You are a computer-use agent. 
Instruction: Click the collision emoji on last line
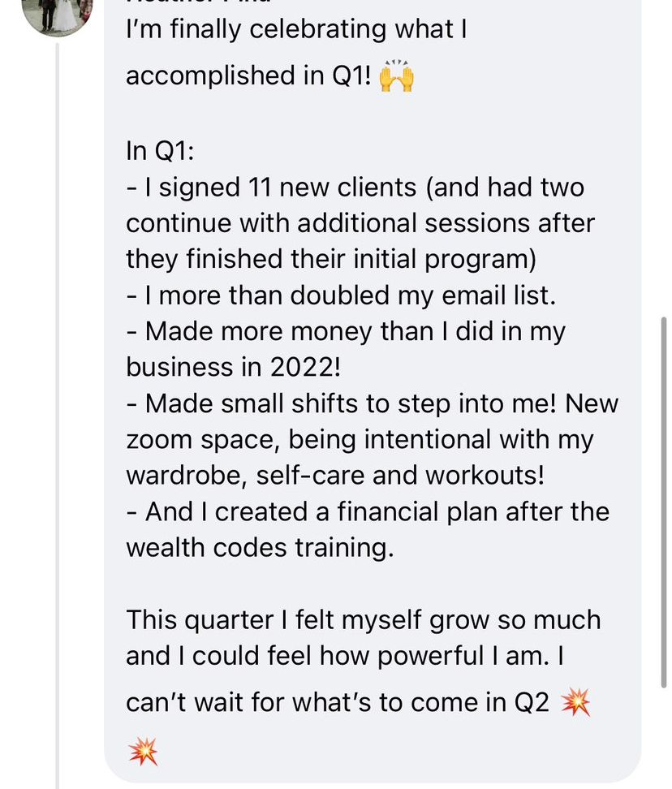pyautogui.click(x=143, y=752)
